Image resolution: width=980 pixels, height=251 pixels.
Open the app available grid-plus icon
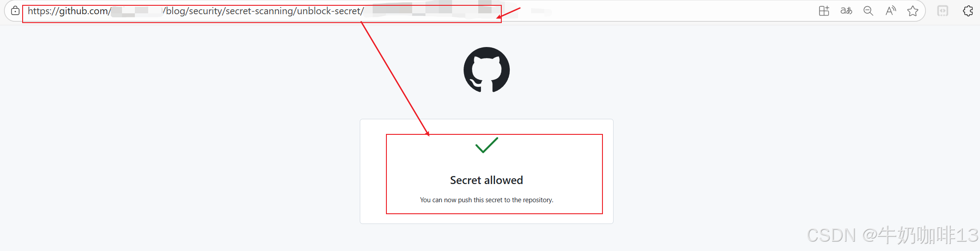(824, 11)
